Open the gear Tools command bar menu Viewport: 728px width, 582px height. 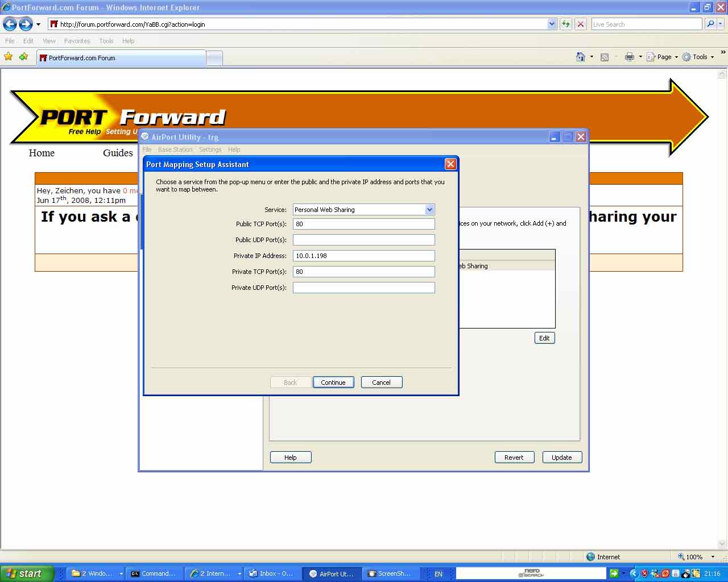(x=698, y=57)
